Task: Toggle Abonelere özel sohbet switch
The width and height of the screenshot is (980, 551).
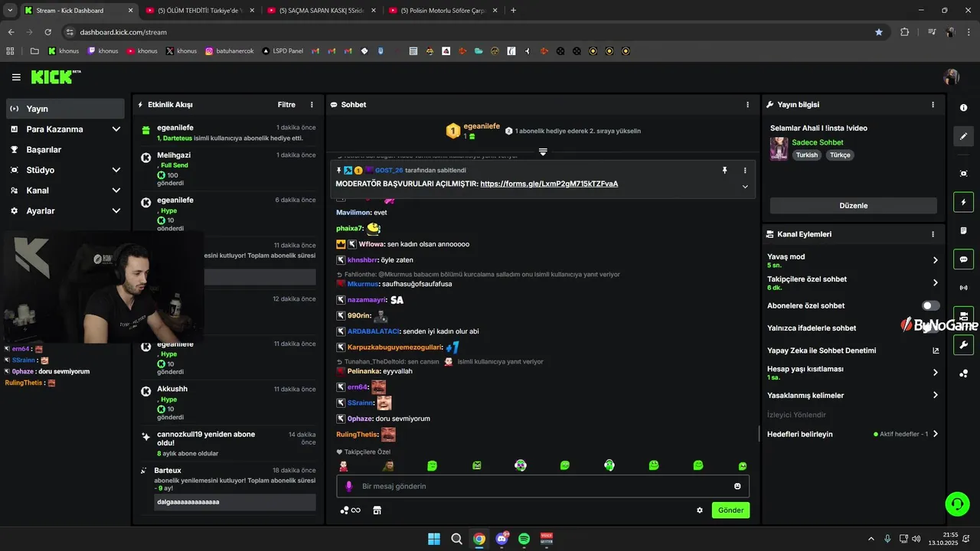Action: (930, 305)
